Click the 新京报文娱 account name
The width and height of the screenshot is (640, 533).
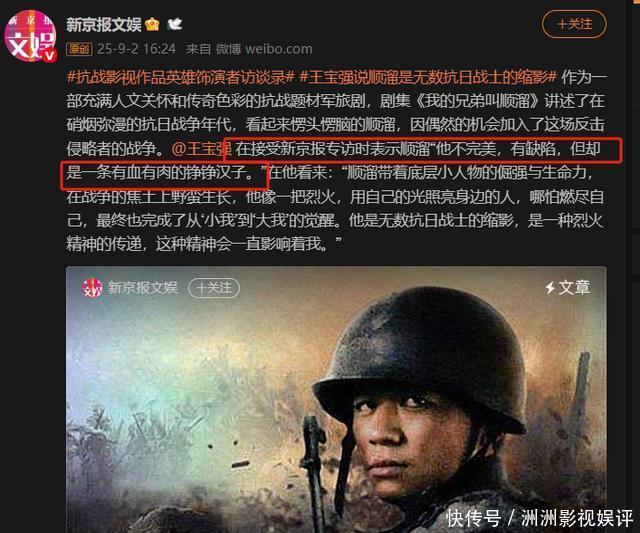[104, 24]
